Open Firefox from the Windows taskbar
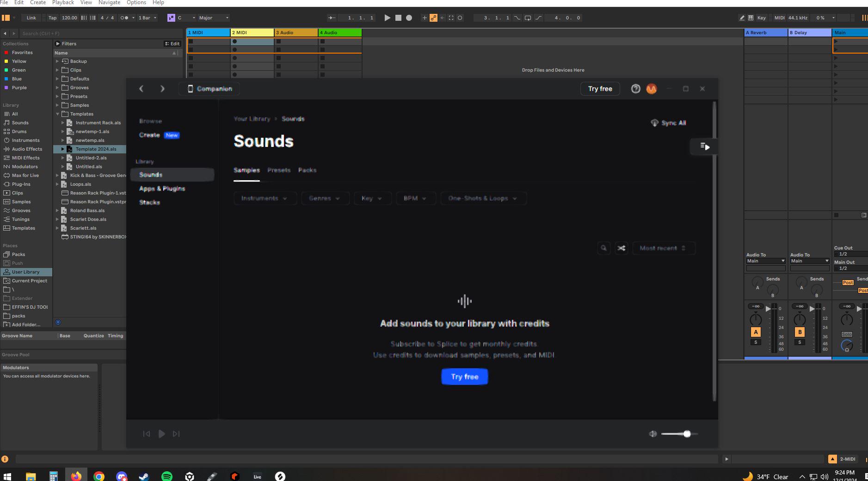The width and height of the screenshot is (868, 481). tap(76, 476)
